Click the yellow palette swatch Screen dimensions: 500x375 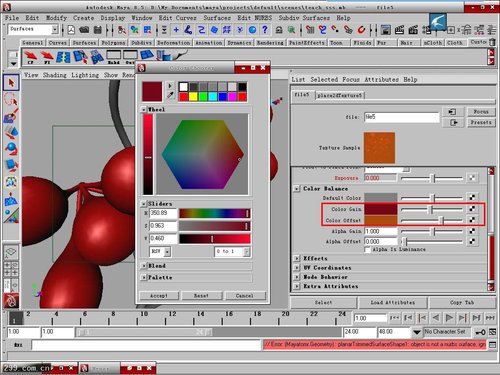pos(193,97)
